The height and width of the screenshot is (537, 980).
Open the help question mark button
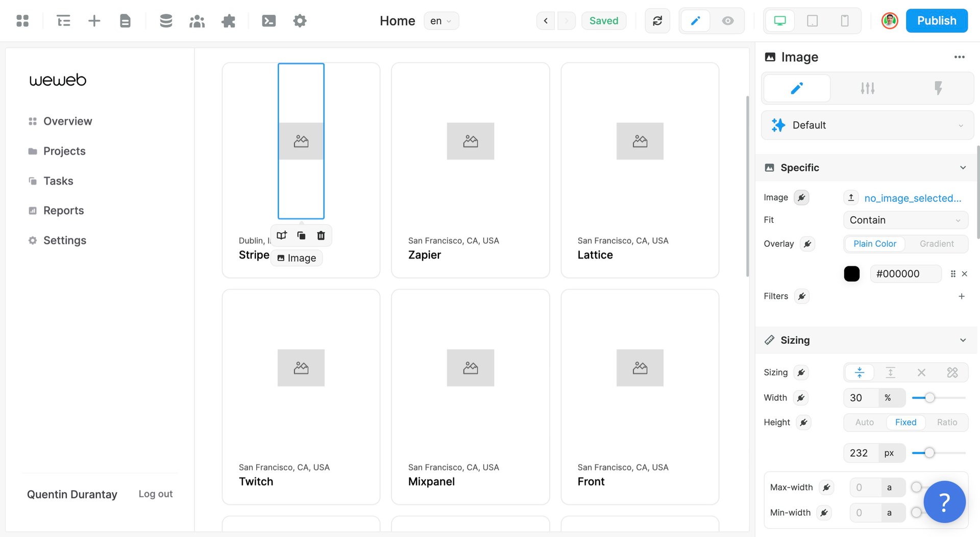point(944,502)
